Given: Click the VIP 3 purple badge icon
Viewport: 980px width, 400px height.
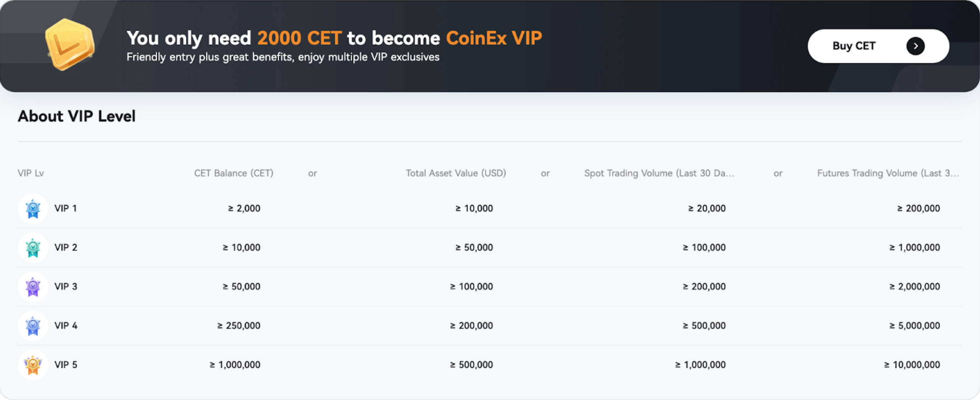Looking at the screenshot, I should [33, 287].
